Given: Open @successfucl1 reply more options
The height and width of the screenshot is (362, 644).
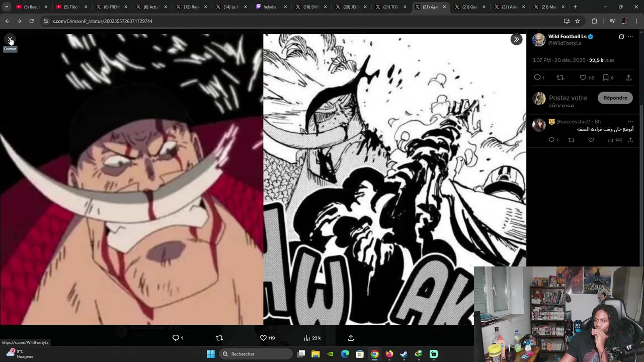Looking at the screenshot, I should 630,122.
